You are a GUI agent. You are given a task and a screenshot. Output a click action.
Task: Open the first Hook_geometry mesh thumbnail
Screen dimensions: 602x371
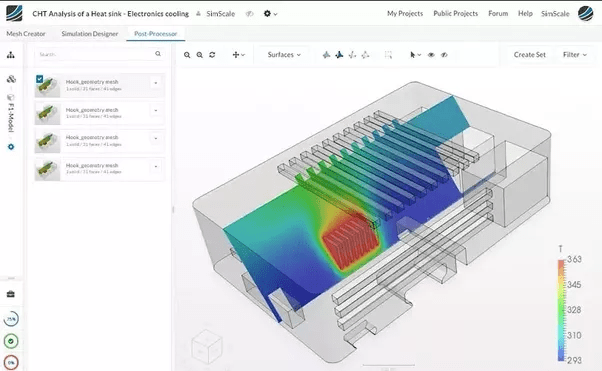point(48,86)
